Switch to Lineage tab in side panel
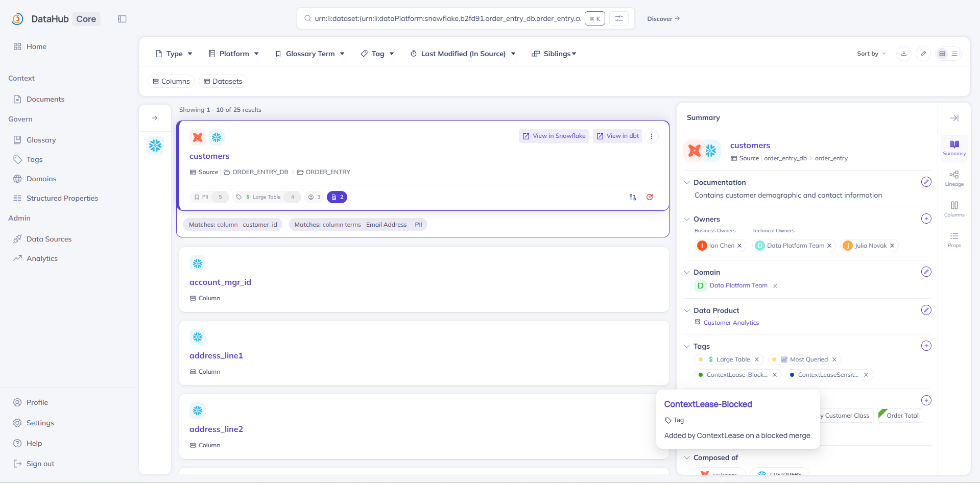Image resolution: width=980 pixels, height=483 pixels. tap(954, 179)
